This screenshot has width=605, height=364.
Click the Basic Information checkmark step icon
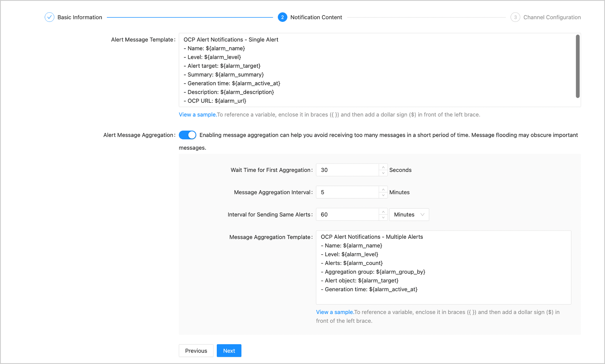pyautogui.click(x=49, y=17)
